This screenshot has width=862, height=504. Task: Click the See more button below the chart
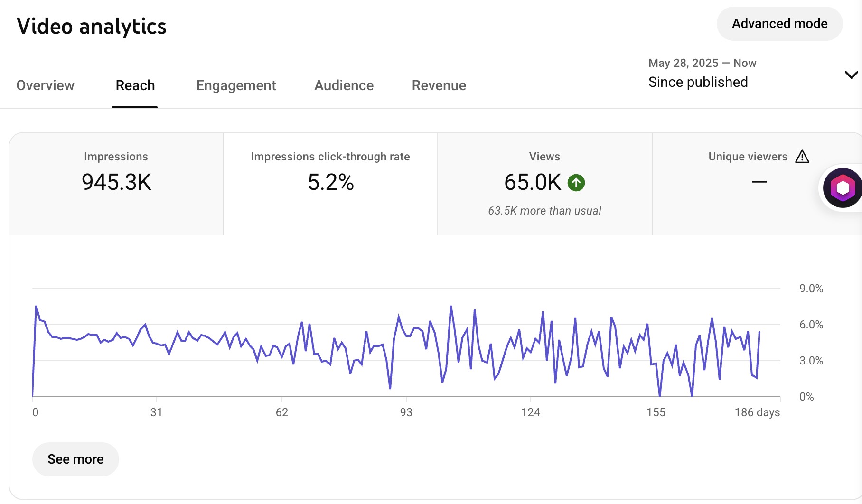pos(75,459)
